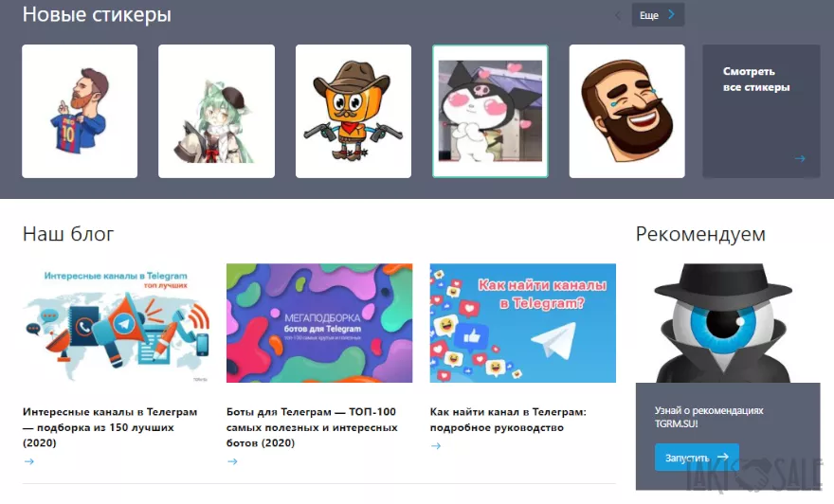
Task: Open Как найти каналы blog image
Action: coord(522,323)
